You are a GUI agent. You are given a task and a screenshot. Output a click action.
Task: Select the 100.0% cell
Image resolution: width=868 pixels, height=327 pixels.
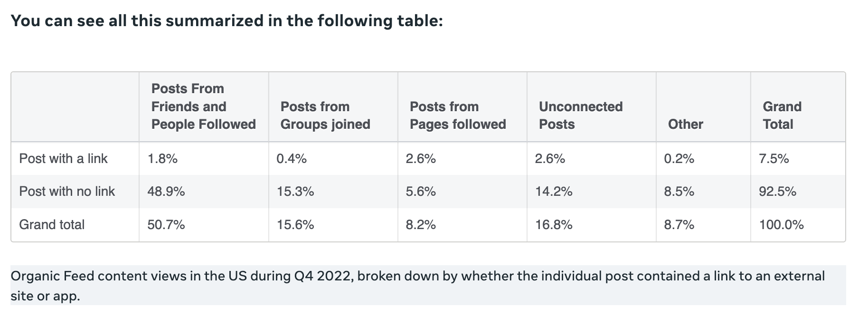point(781,225)
